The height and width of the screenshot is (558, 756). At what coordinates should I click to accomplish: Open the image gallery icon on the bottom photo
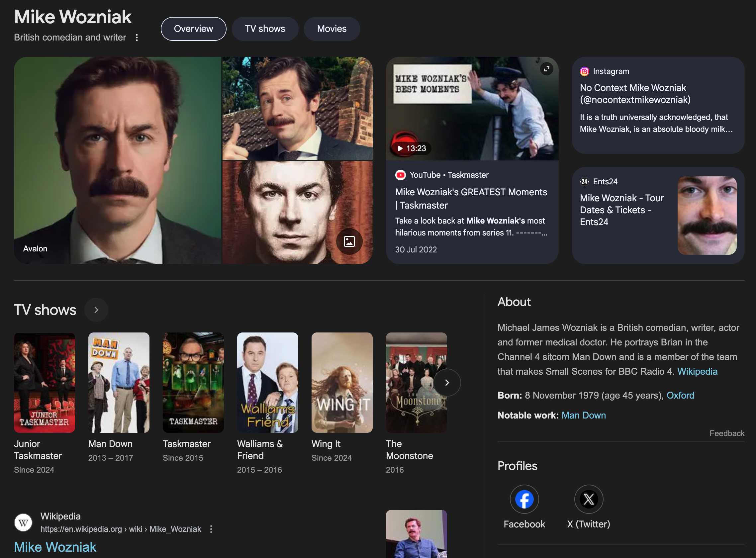pyautogui.click(x=349, y=241)
